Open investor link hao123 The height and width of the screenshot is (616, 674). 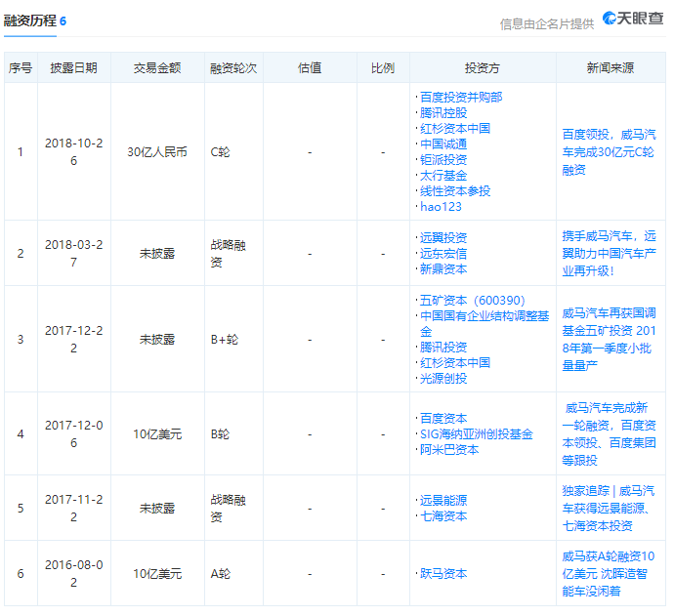441,207
